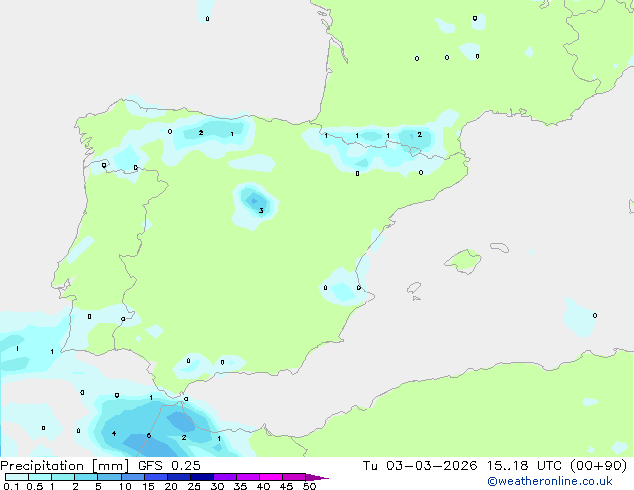Image resolution: width=634 pixels, height=490 pixels.
Task: Open the weatheronline.co.uk copyright link
Action: point(550,481)
